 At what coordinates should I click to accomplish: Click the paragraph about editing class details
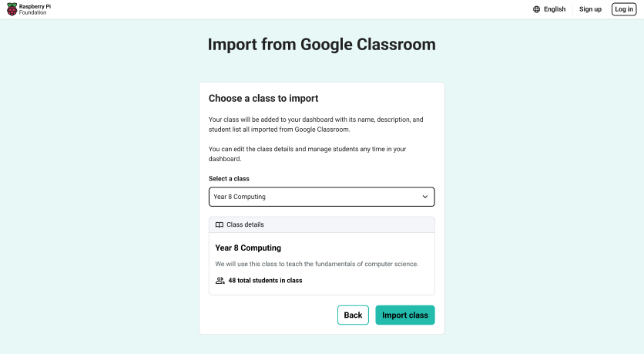pyautogui.click(x=307, y=153)
